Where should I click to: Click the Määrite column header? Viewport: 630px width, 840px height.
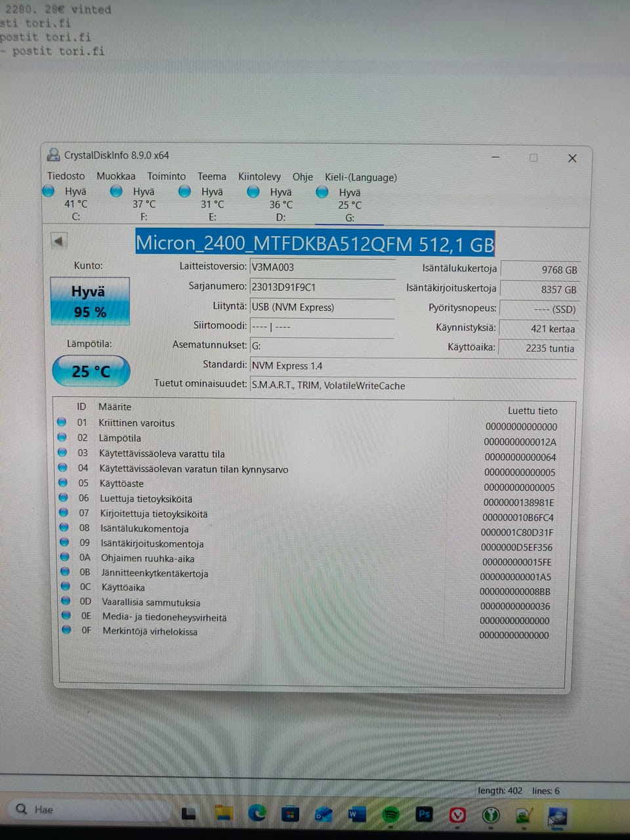coord(115,407)
